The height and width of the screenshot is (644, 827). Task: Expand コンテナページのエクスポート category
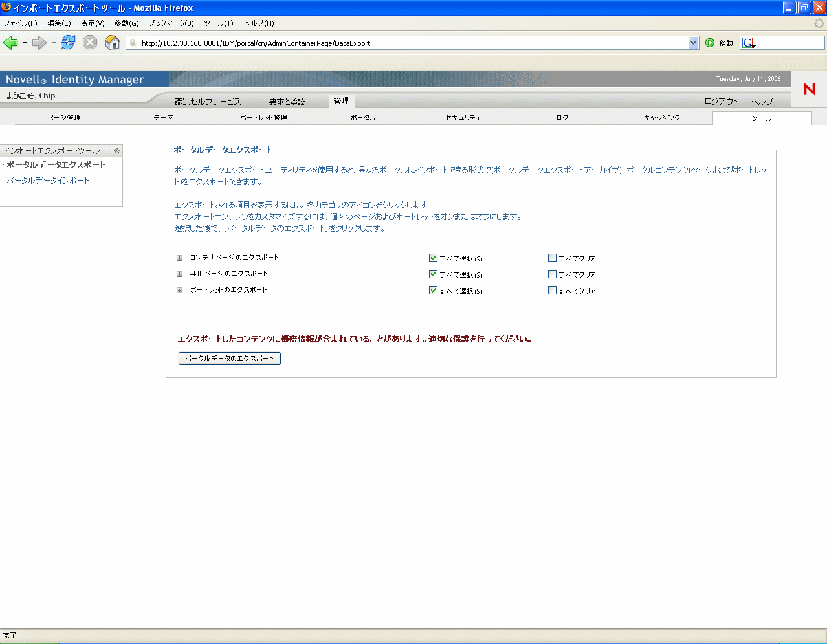[x=180, y=258]
